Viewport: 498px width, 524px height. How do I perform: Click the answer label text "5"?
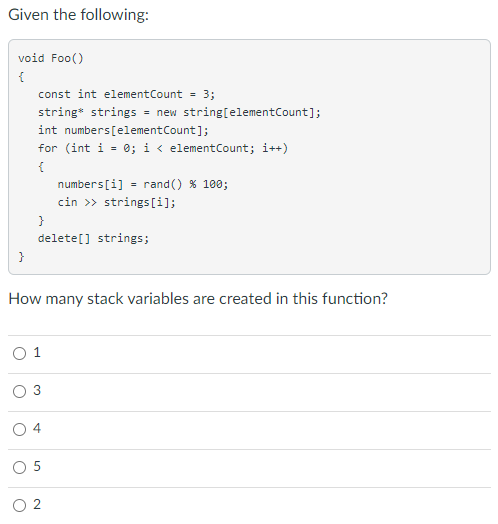tap(37, 466)
